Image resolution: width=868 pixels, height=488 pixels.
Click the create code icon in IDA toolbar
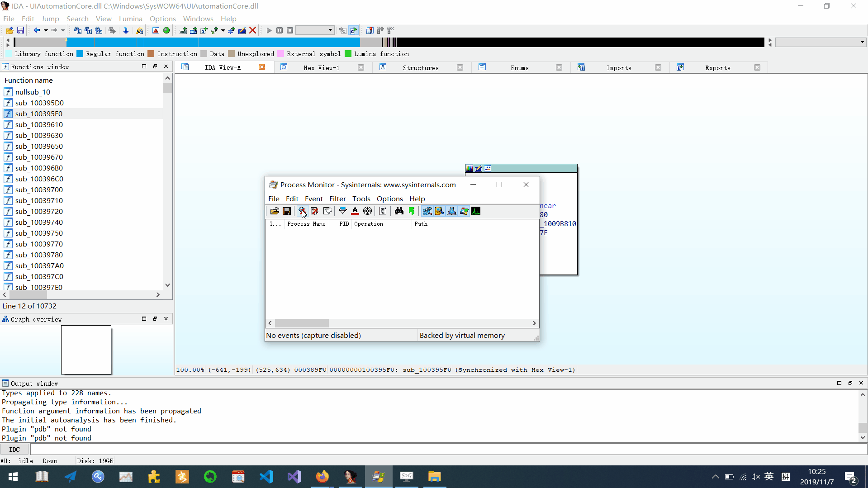point(183,30)
